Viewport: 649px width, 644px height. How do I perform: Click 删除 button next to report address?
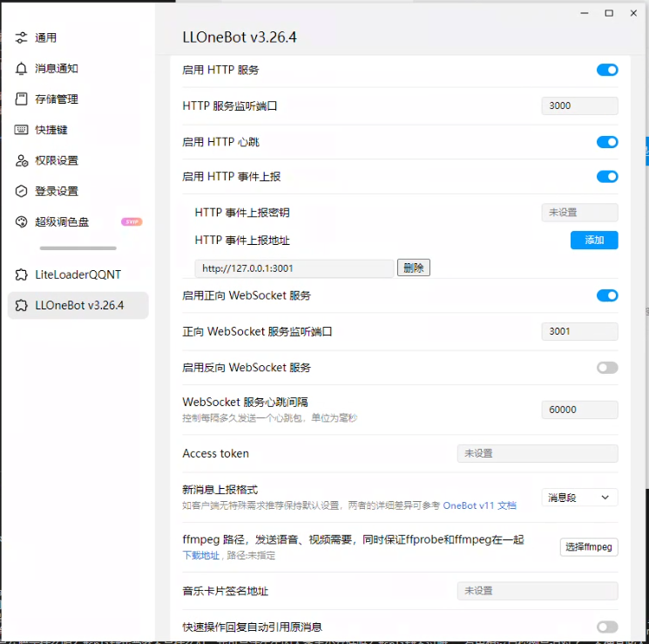(414, 268)
